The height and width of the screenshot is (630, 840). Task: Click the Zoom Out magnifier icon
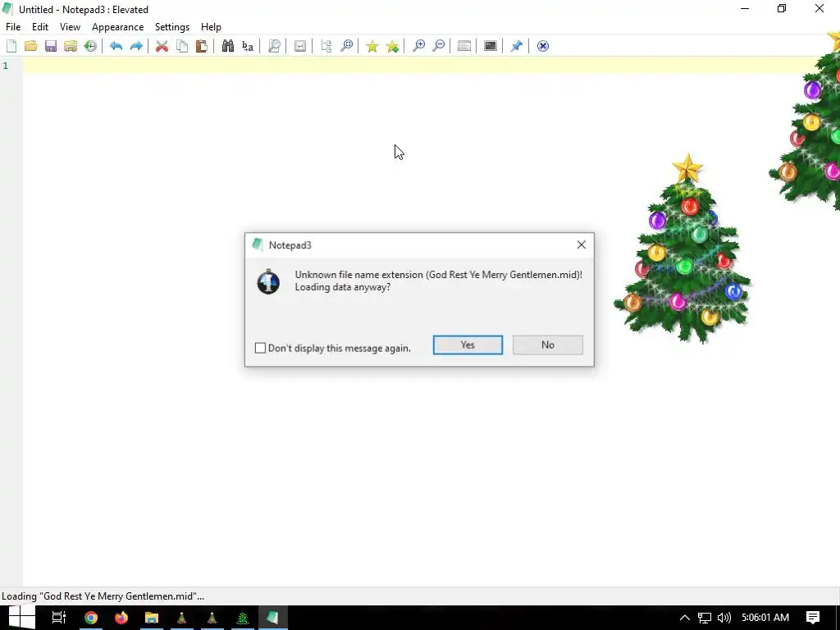(x=438, y=46)
